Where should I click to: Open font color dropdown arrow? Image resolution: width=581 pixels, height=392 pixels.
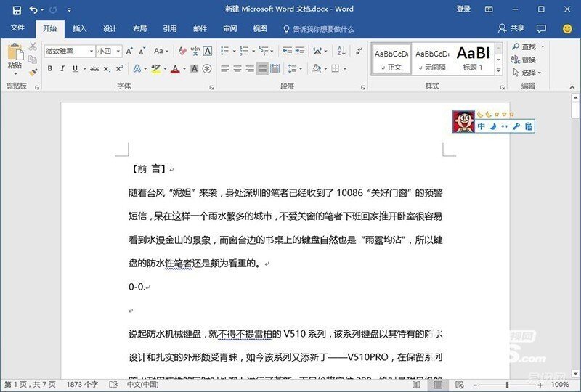(184, 68)
